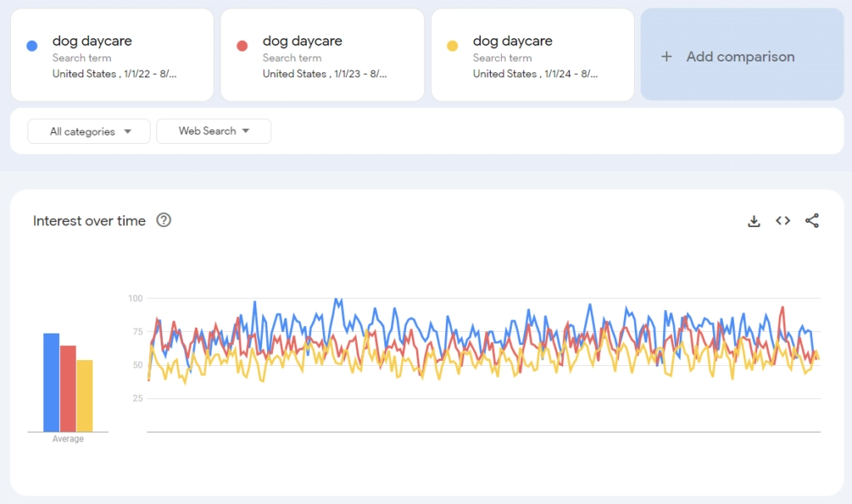The width and height of the screenshot is (852, 504).
Task: Download the Interest over time chart data
Action: coord(754,221)
